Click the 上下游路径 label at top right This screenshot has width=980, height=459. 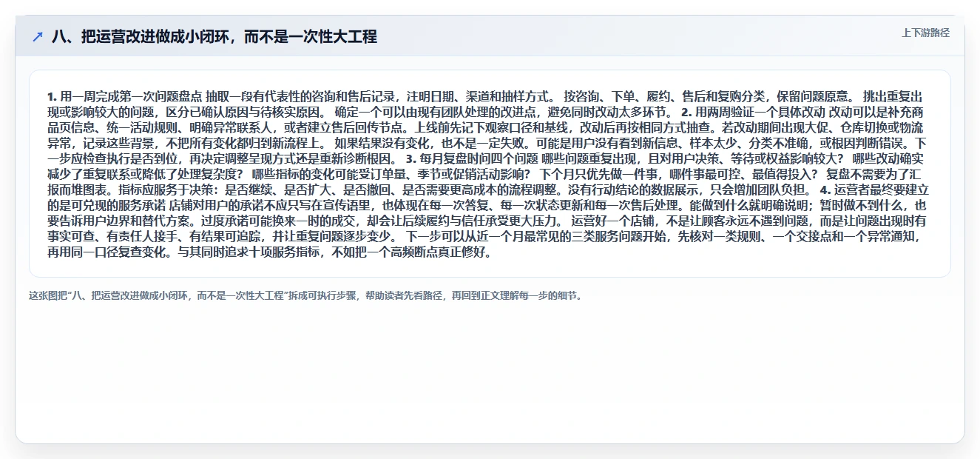(x=925, y=33)
